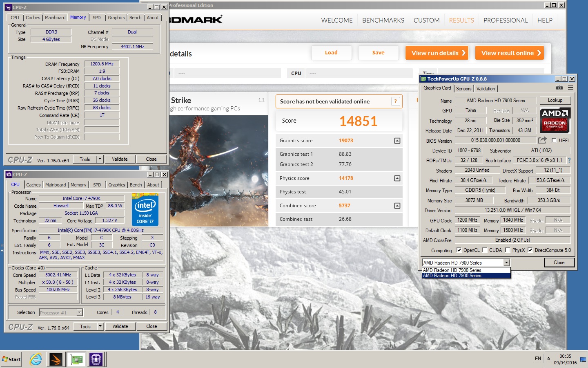Viewport: 588px width, 368px height.
Task: Open the Graphics tab in upper CPU-Z
Action: [x=116, y=18]
